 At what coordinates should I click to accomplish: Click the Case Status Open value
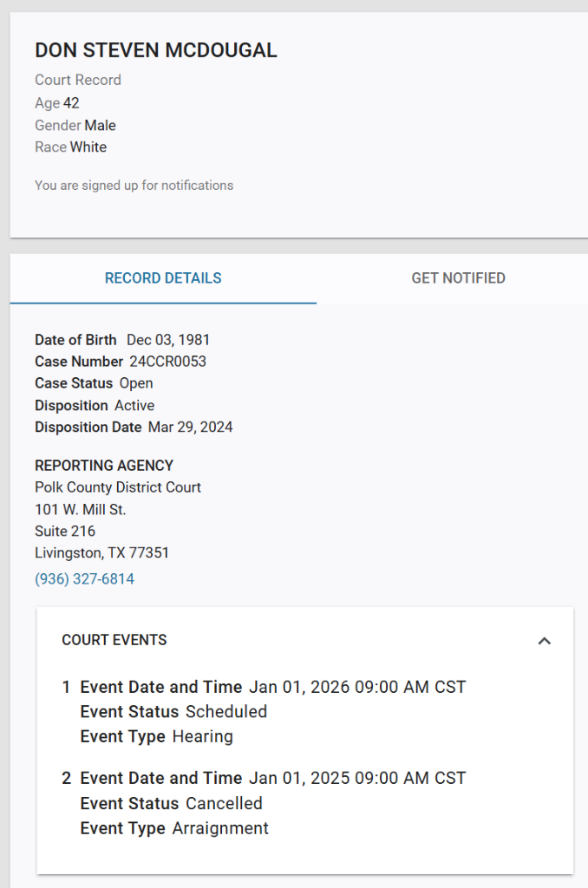click(x=136, y=383)
